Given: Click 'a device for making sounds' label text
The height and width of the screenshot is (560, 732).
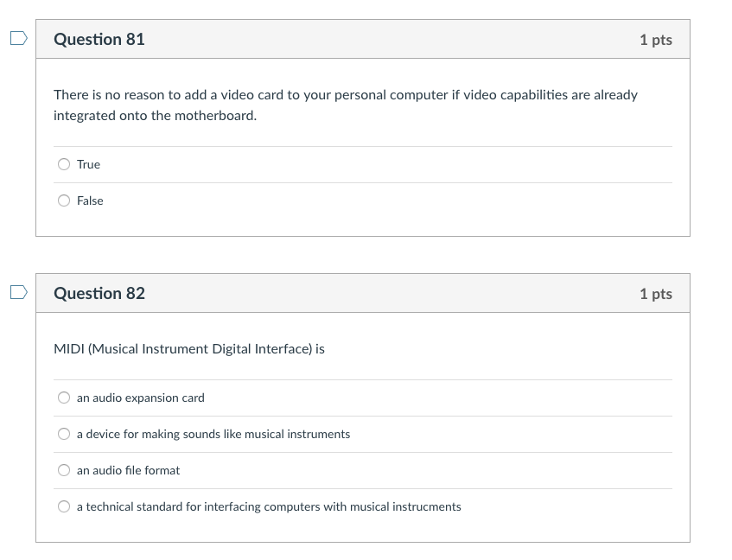Looking at the screenshot, I should tap(213, 435).
